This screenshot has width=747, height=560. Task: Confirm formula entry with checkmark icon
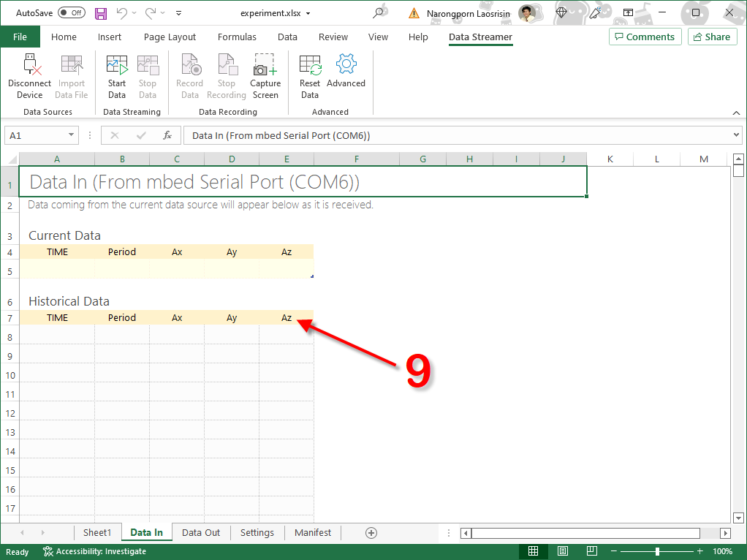tap(141, 135)
